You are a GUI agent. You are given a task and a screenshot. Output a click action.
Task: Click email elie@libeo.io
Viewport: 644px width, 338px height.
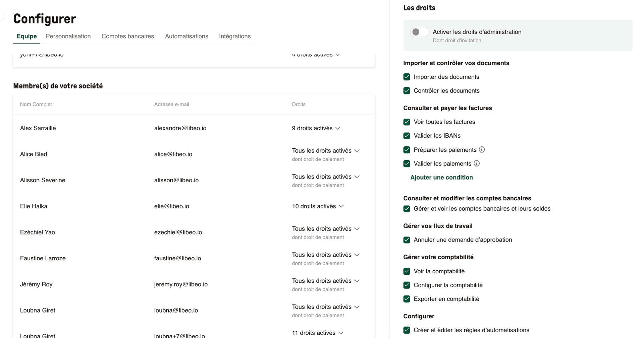pyautogui.click(x=172, y=206)
